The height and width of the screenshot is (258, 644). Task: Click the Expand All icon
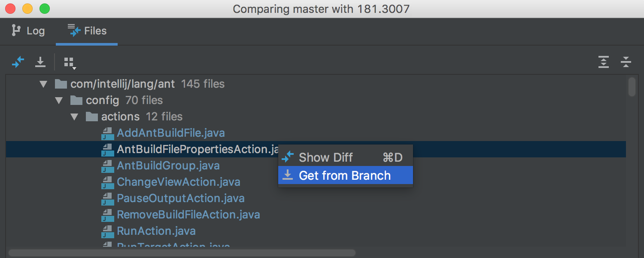coord(604,62)
